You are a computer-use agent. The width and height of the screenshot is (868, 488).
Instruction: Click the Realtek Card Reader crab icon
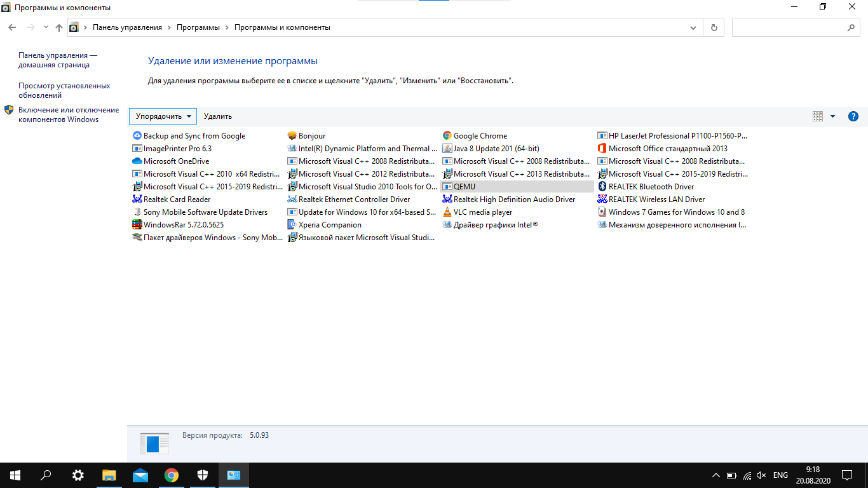coord(137,199)
